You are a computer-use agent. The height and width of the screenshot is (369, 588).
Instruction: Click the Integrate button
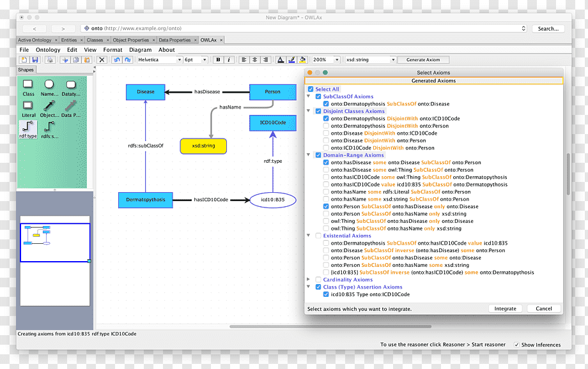point(505,309)
